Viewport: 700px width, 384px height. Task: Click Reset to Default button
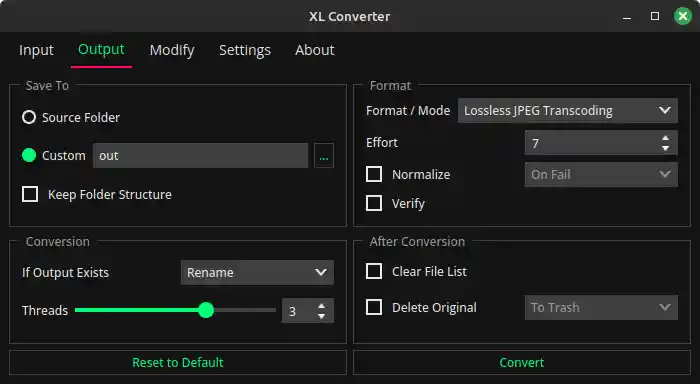click(x=178, y=363)
